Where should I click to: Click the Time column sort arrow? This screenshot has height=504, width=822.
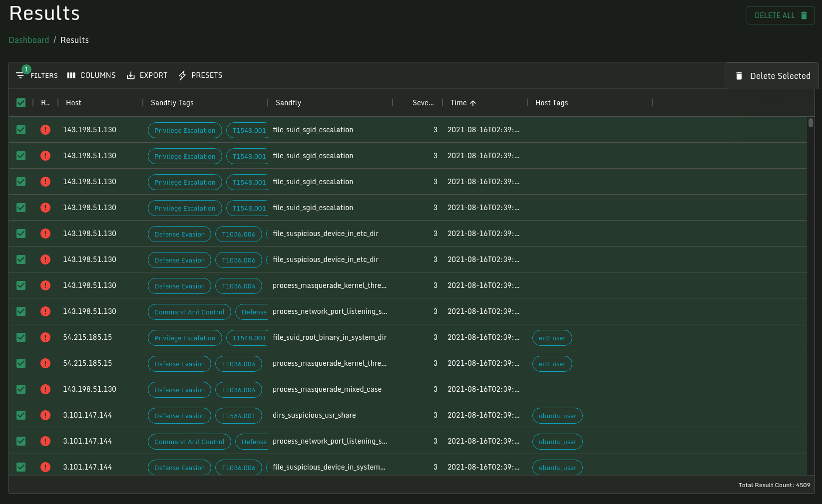[x=473, y=103]
